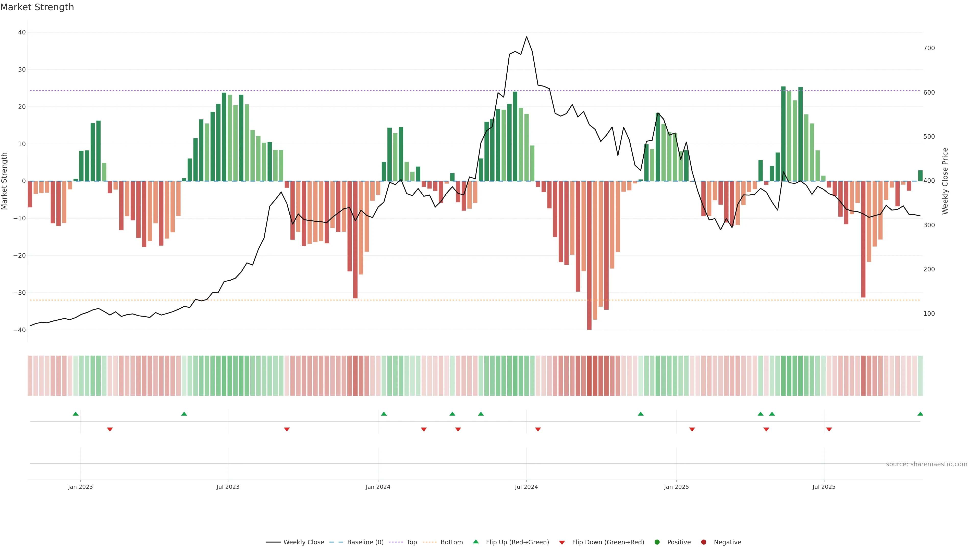The height and width of the screenshot is (551, 980).
Task: Click the darkest red heatmap cell in the strip
Action: 589,375
